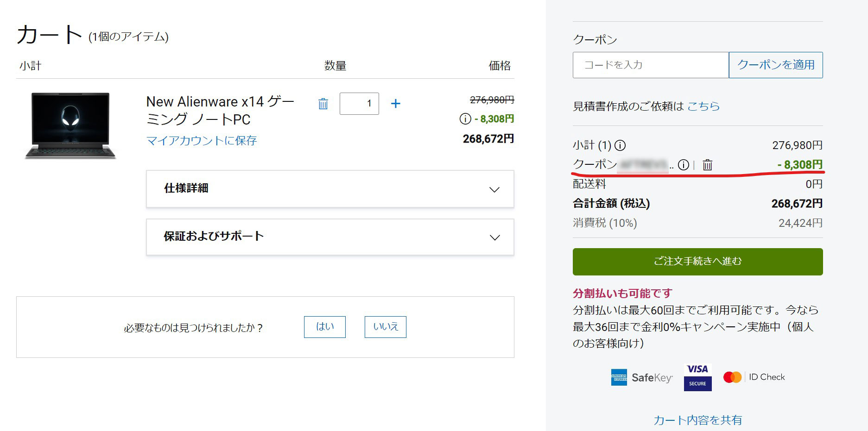Click the Alienware x14 laptop thumbnail
The height and width of the screenshot is (431, 868).
[x=70, y=126]
